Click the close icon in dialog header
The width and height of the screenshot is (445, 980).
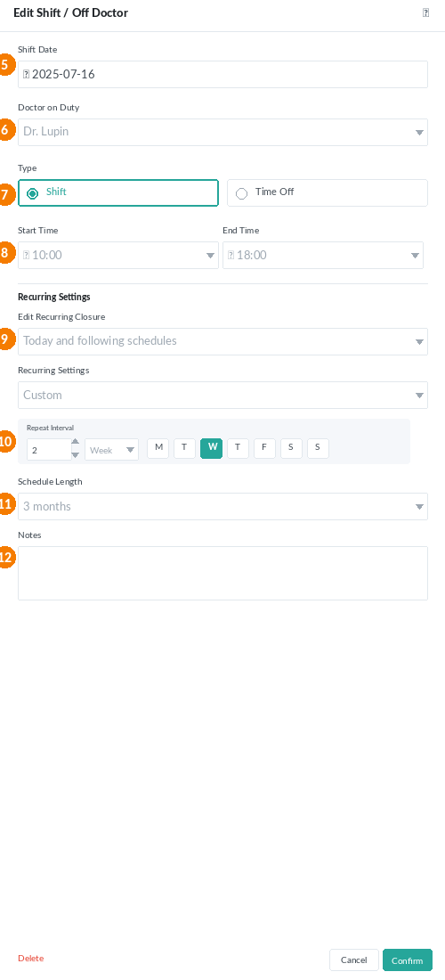pyautogui.click(x=425, y=12)
